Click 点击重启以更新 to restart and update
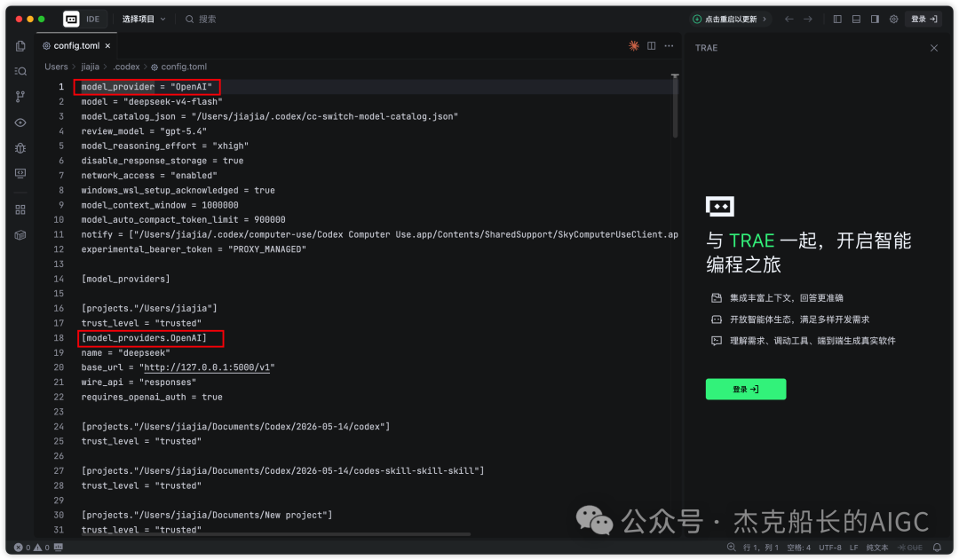Image resolution: width=959 pixels, height=560 pixels. coord(730,19)
